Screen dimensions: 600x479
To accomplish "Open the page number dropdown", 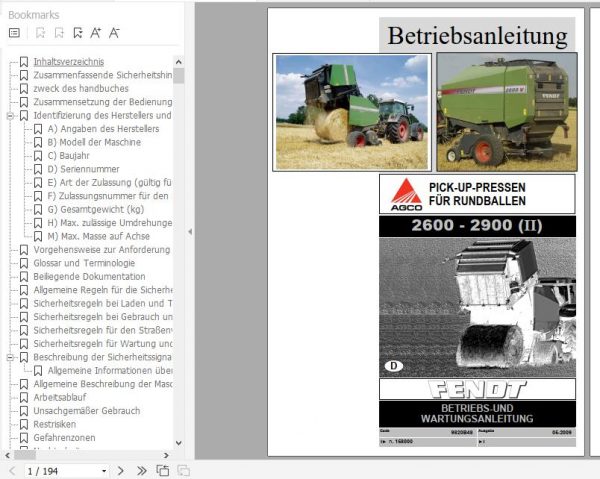I will point(104,471).
